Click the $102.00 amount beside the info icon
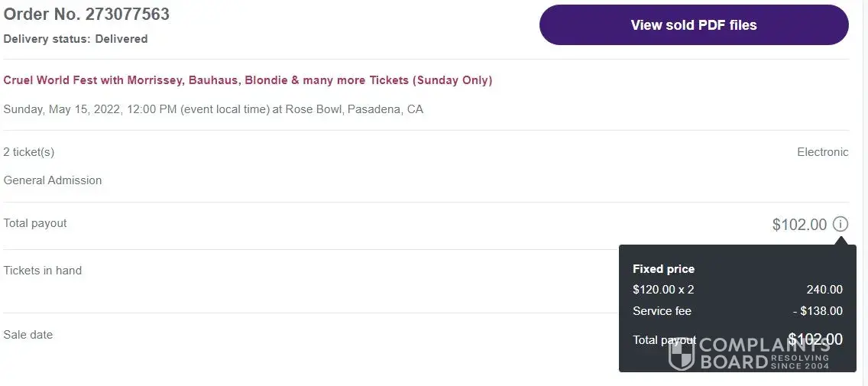868x386 pixels. [799, 225]
